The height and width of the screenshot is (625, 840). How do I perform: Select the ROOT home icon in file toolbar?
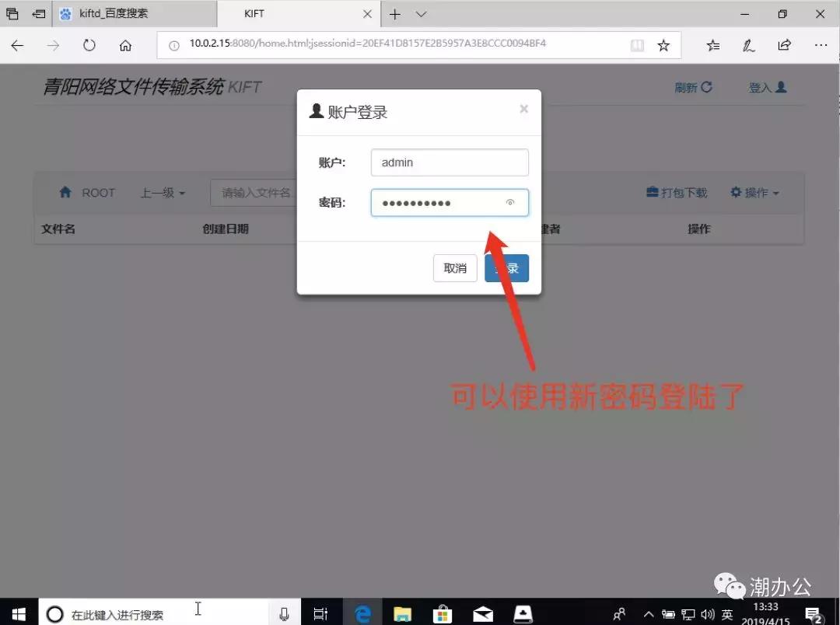(66, 192)
